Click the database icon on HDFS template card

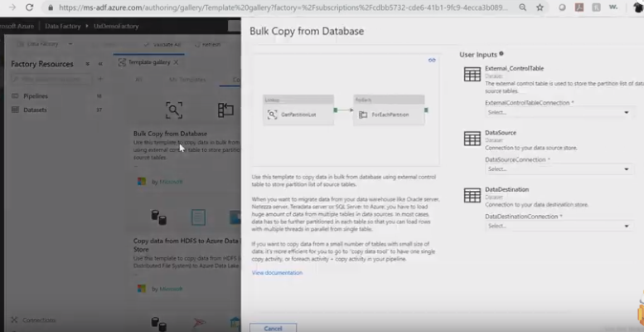[x=158, y=217]
